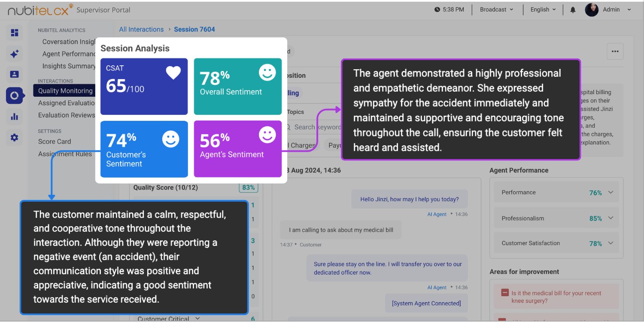Open Assignment Rules under Settings
The height and width of the screenshot is (322, 644).
coord(65,154)
